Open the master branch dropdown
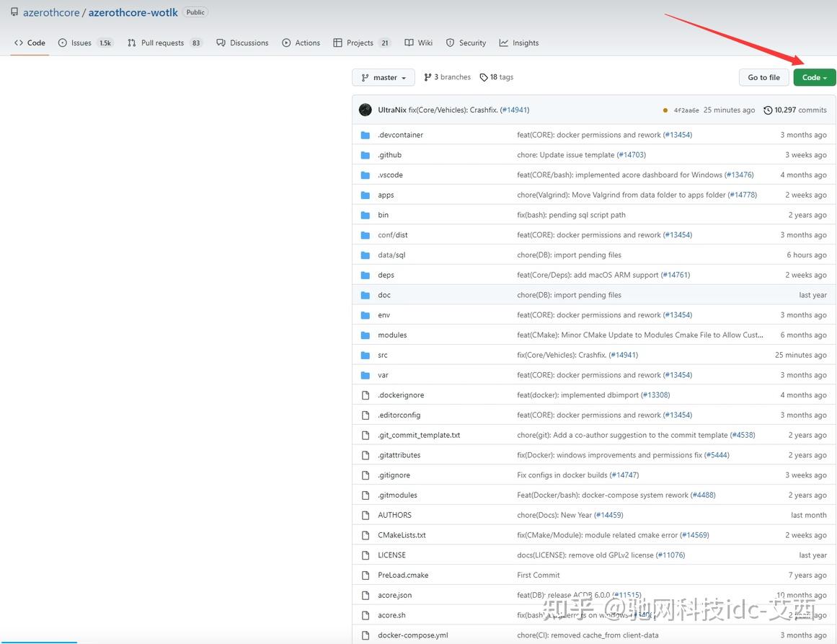Screen dimensions: 837x644 click(x=384, y=77)
